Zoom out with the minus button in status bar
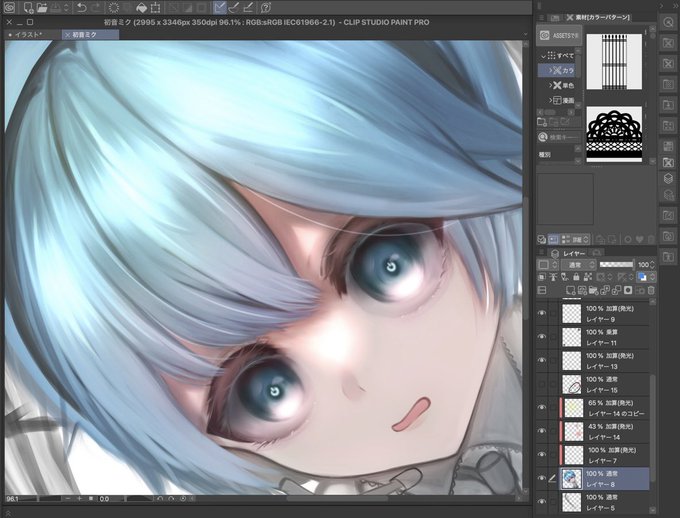 point(68,499)
